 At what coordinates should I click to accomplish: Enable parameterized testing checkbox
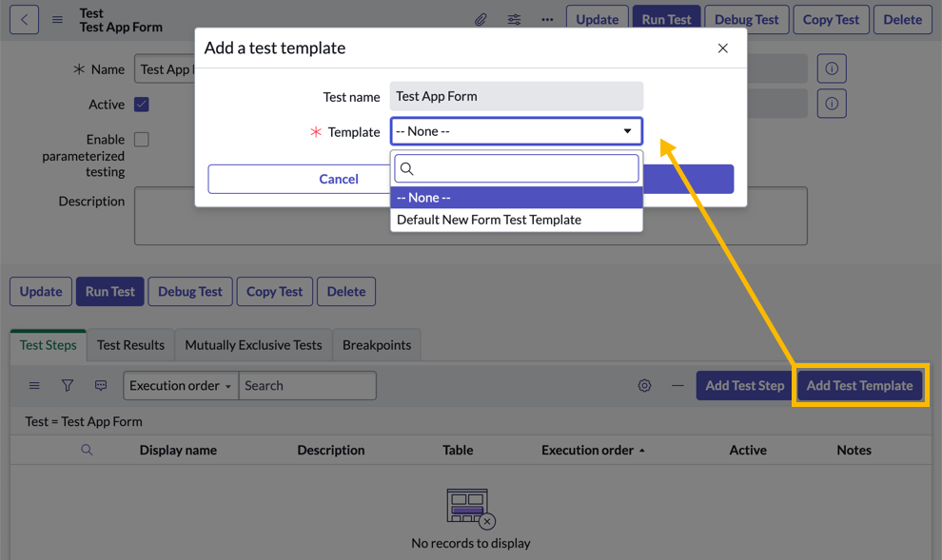[142, 139]
